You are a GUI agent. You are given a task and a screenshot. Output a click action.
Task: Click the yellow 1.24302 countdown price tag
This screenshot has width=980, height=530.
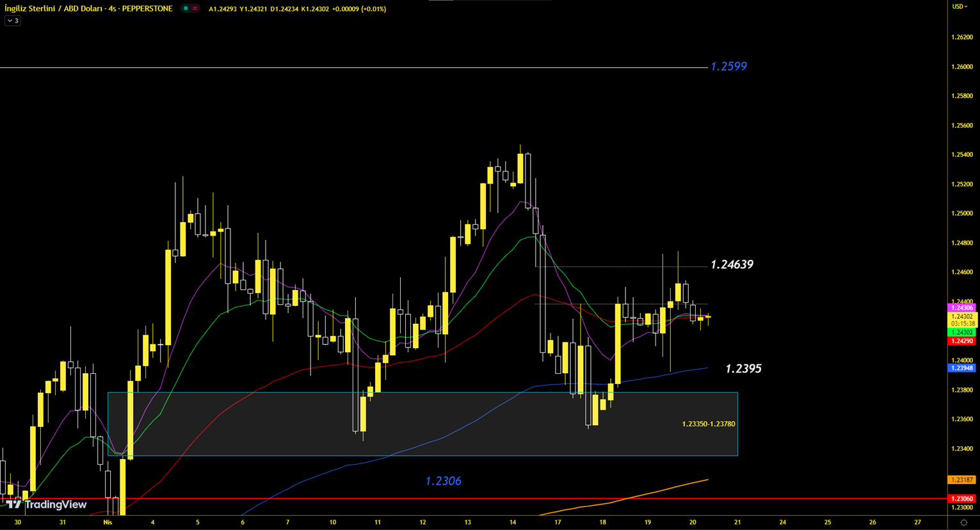click(961, 320)
